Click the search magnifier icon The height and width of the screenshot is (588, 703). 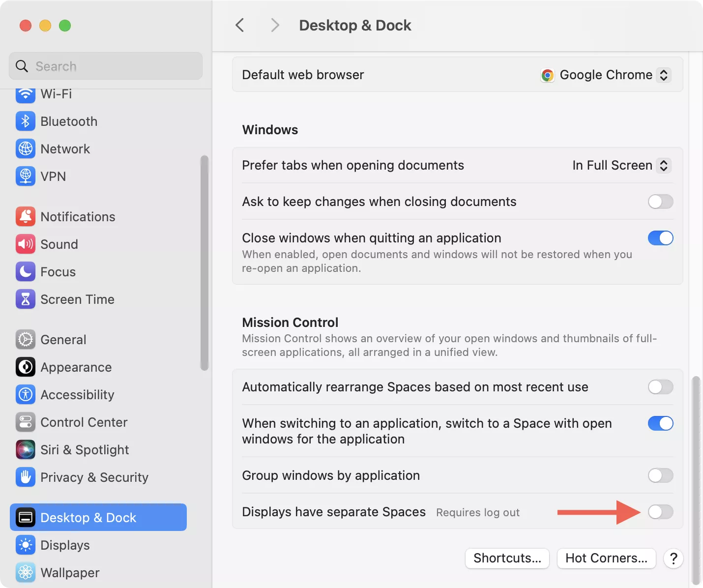[x=22, y=66]
